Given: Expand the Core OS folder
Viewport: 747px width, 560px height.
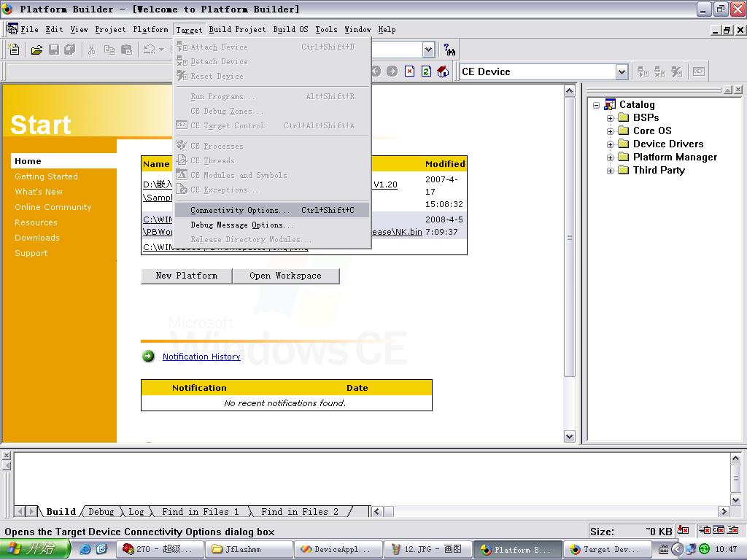Looking at the screenshot, I should pos(610,131).
